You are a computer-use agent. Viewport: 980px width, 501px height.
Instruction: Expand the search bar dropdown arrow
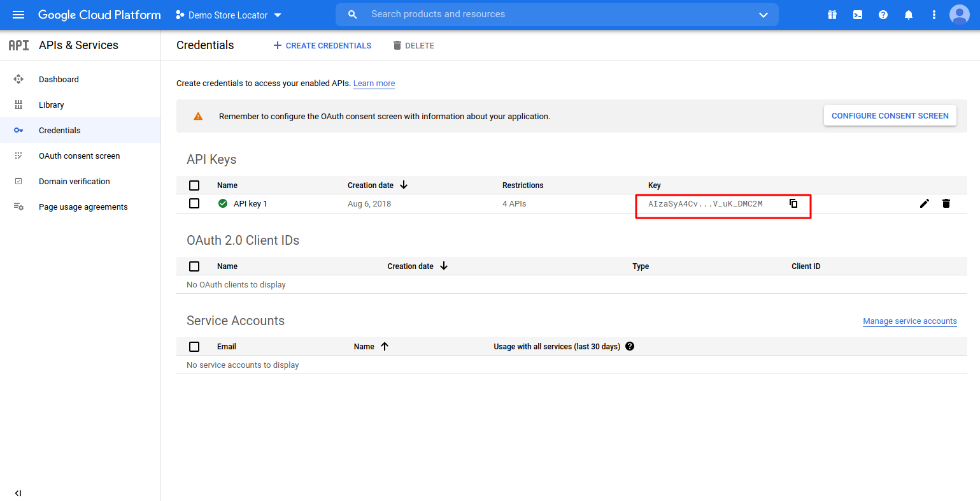click(763, 15)
